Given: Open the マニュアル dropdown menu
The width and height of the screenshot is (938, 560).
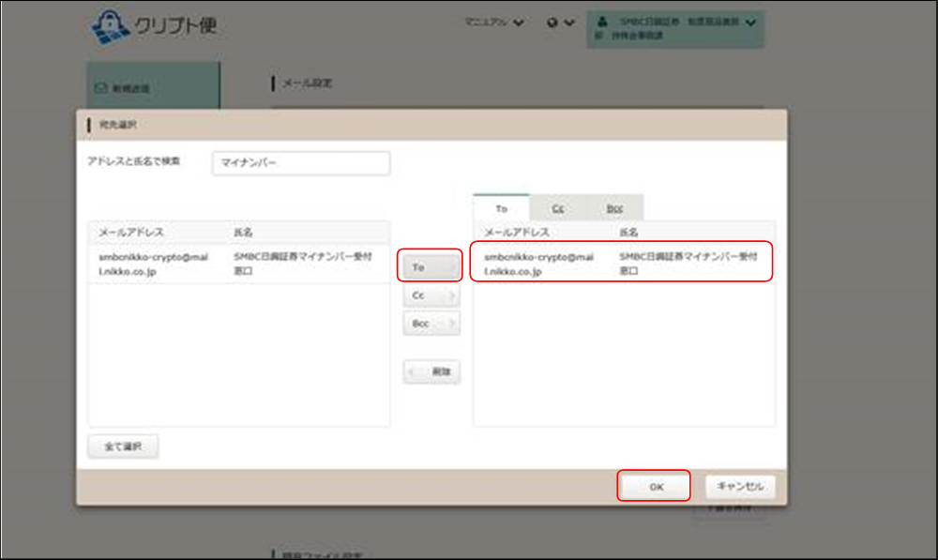Looking at the screenshot, I should pyautogui.click(x=494, y=23).
